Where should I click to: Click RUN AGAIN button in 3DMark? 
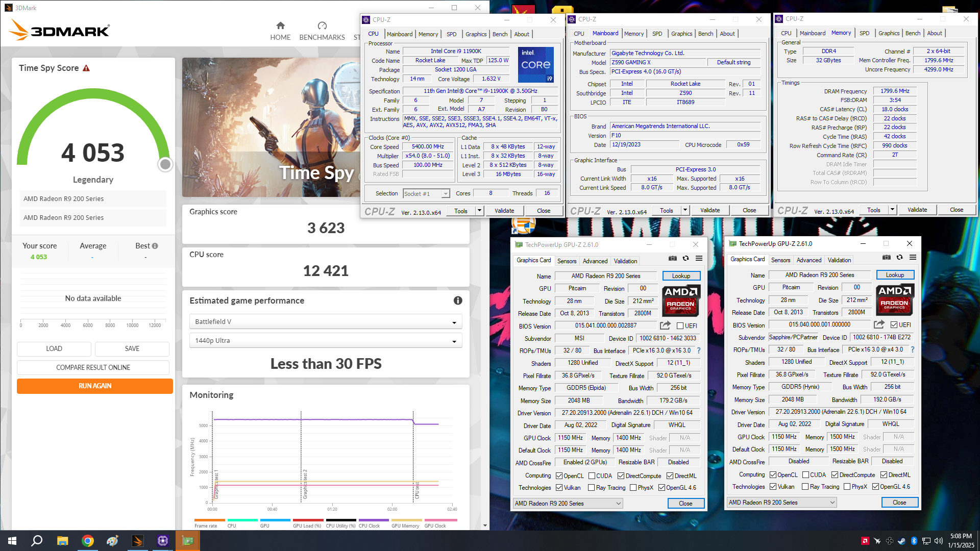95,386
